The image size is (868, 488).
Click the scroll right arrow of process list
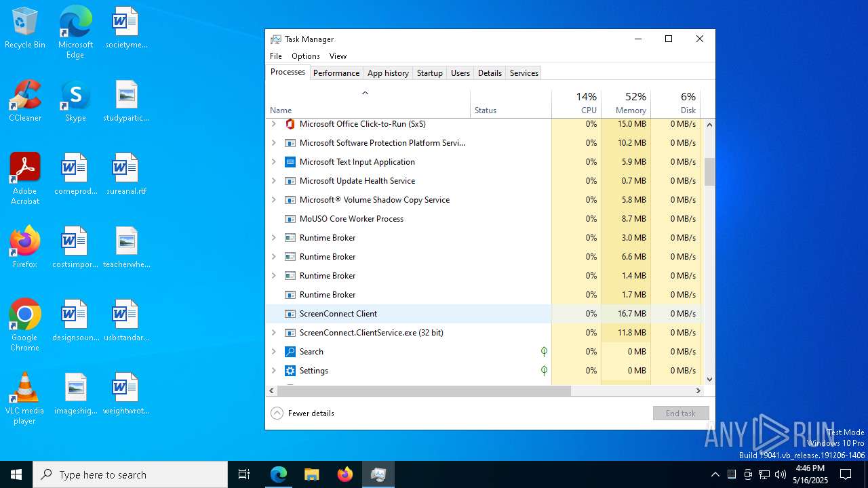click(698, 391)
